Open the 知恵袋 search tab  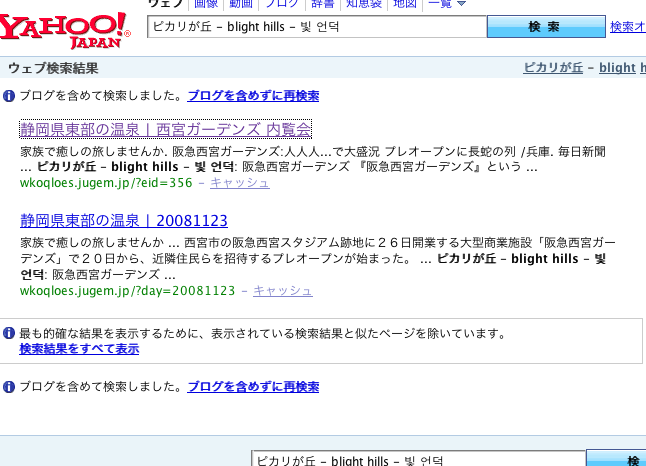click(x=364, y=4)
